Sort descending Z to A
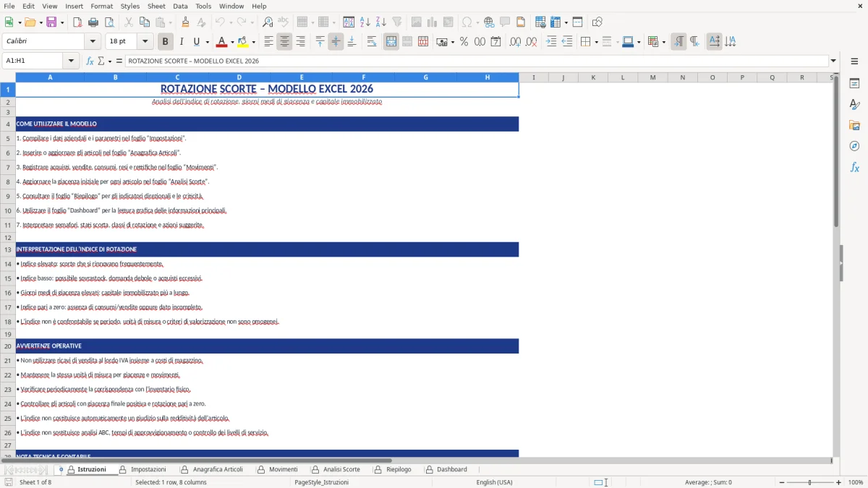The image size is (868, 488). [381, 22]
